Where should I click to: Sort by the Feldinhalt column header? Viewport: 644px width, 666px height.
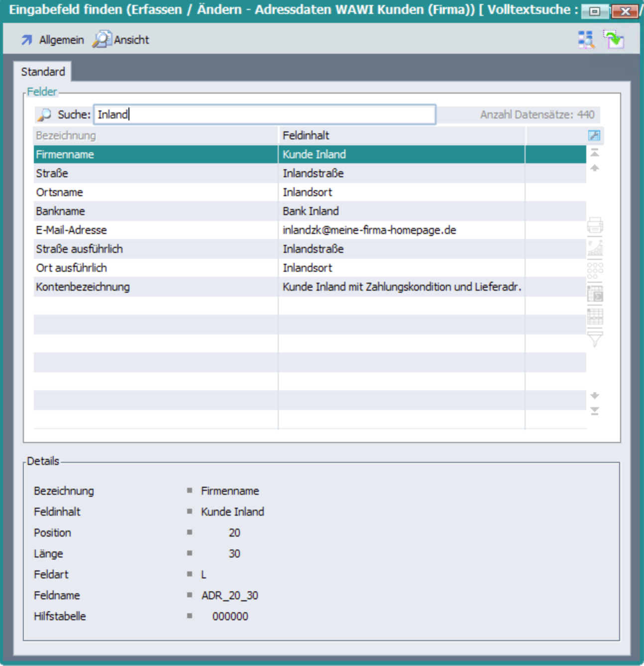click(401, 135)
